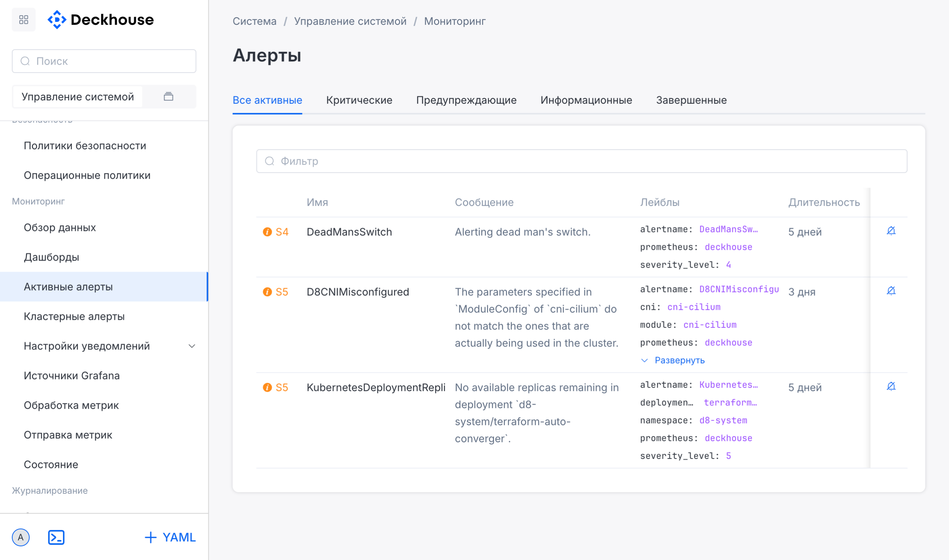Focus the Поиск sidebar search box

104,61
